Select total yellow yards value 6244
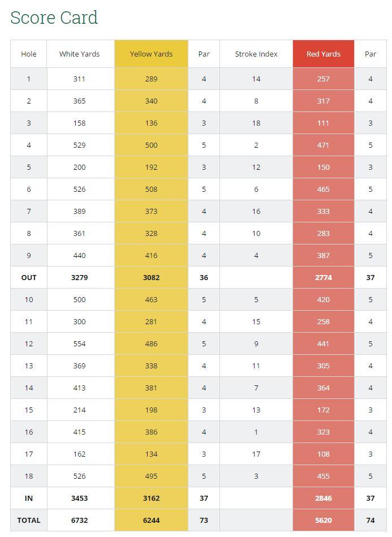Screen dimensions: 392x537 [151, 521]
